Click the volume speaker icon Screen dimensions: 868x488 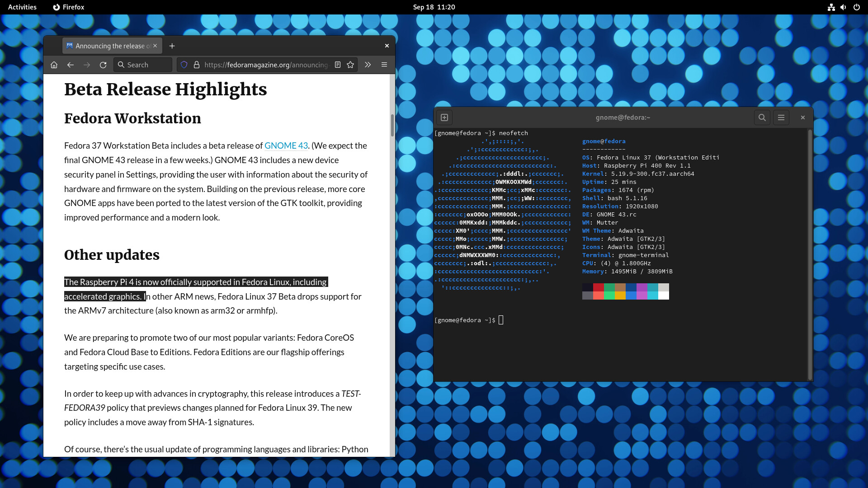pos(843,7)
